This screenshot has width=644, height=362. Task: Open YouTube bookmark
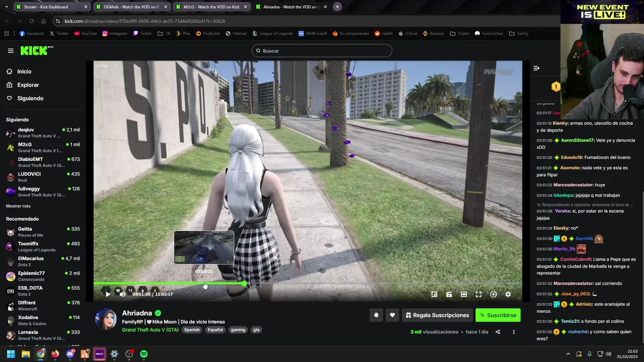click(86, 34)
